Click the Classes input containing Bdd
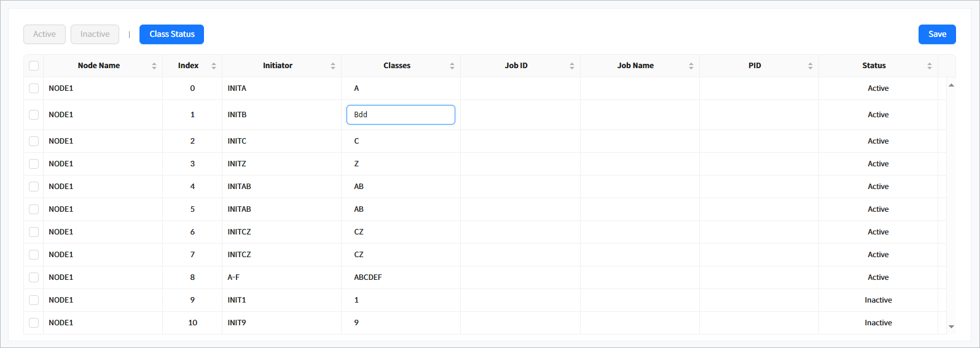This screenshot has height=348, width=980. point(401,115)
